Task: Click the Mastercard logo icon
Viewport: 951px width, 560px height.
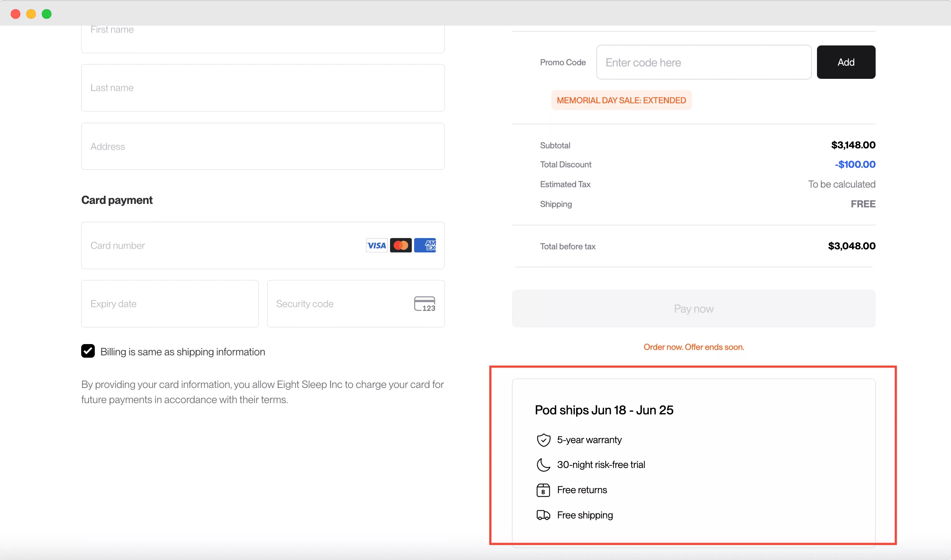Action: pos(401,245)
